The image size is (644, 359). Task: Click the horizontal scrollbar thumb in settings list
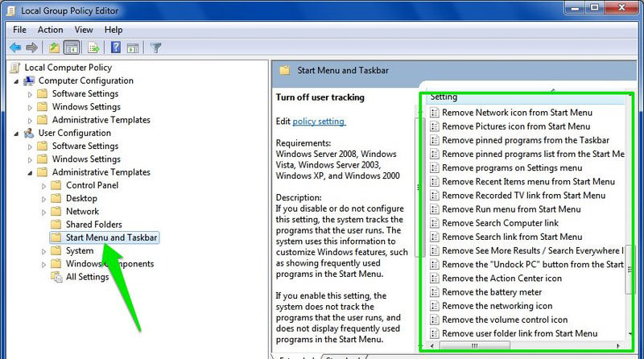click(475, 346)
